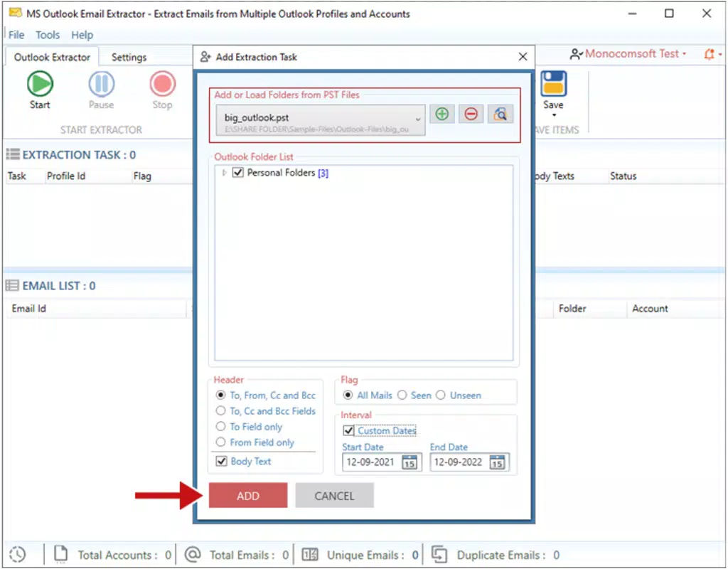Start the extractor with green Start icon

[40, 84]
